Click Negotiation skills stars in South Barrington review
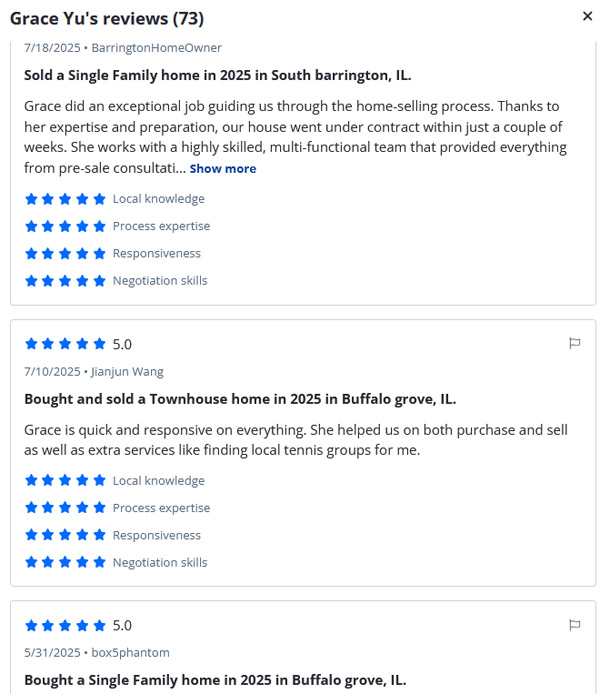 coord(65,280)
